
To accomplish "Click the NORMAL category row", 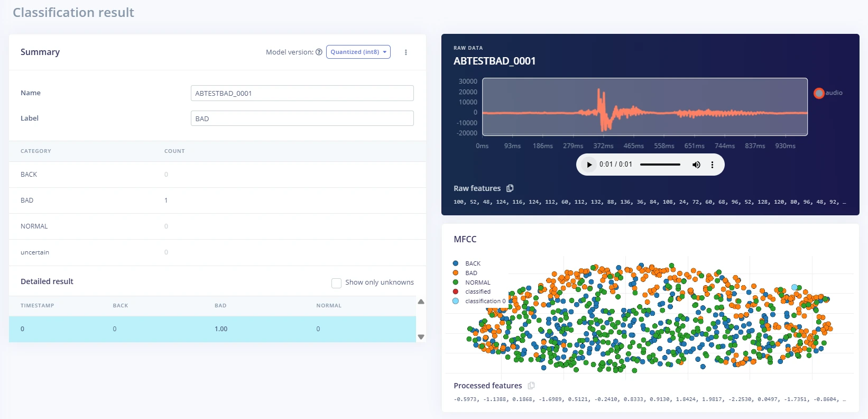I will click(217, 226).
